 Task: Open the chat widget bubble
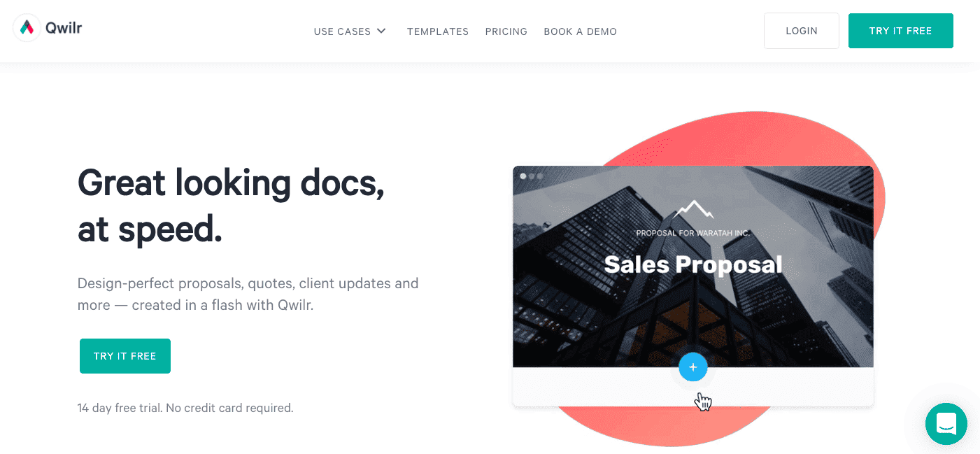pos(946,423)
